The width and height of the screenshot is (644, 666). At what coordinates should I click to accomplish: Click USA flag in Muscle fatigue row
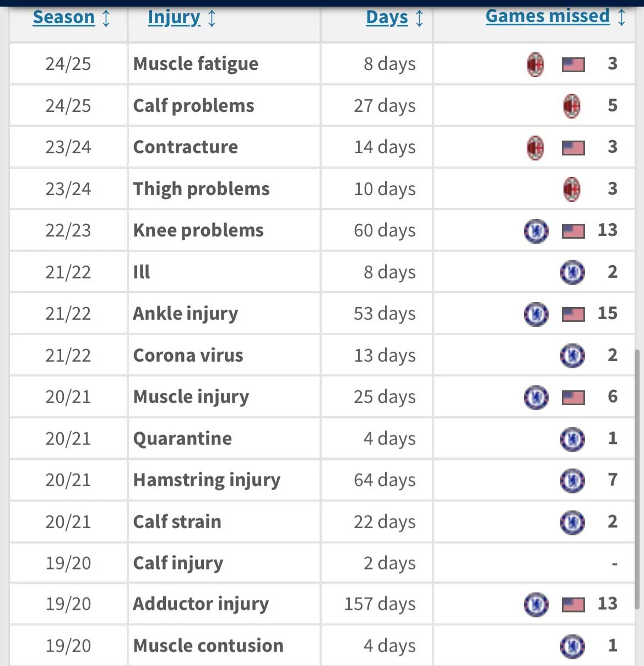573,65
